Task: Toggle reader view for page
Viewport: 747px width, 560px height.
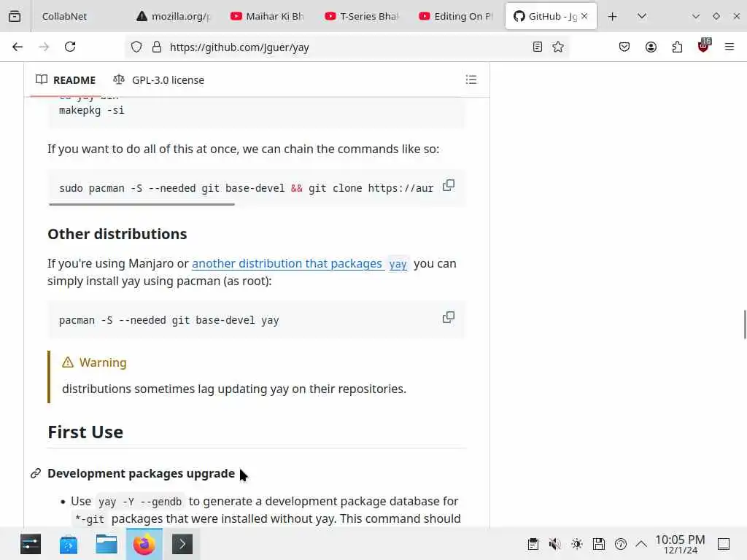Action: [x=538, y=47]
